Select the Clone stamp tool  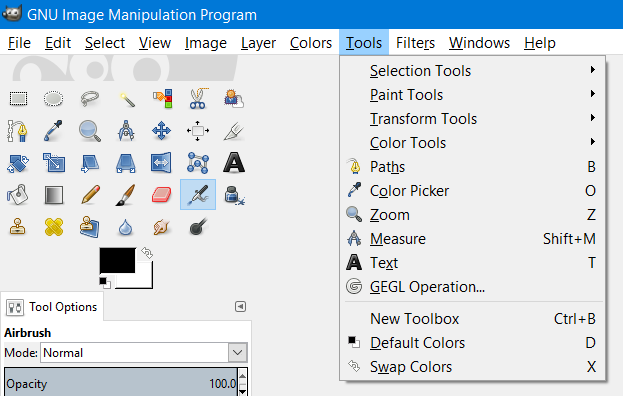point(17,227)
